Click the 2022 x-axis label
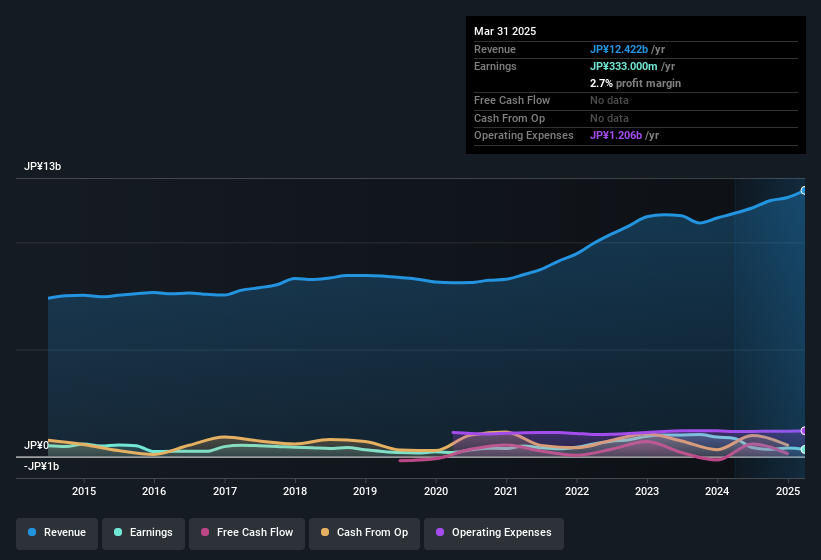The height and width of the screenshot is (560, 821). 576,491
